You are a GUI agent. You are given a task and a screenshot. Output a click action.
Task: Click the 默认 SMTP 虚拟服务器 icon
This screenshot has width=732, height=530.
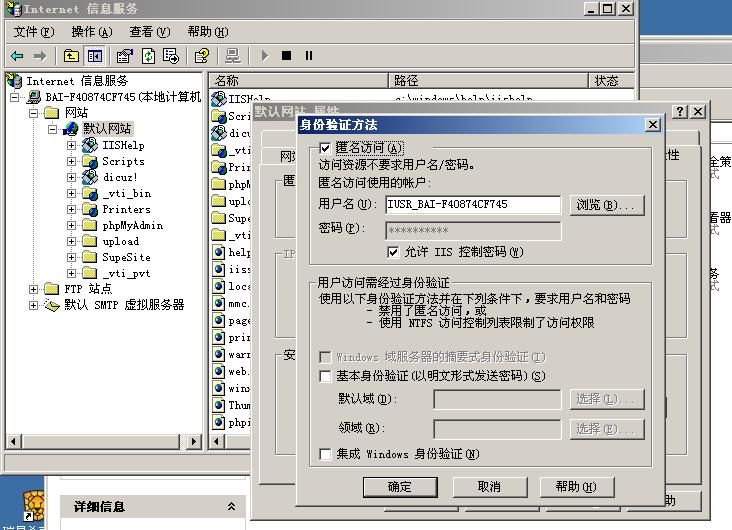pyautogui.click(x=52, y=305)
